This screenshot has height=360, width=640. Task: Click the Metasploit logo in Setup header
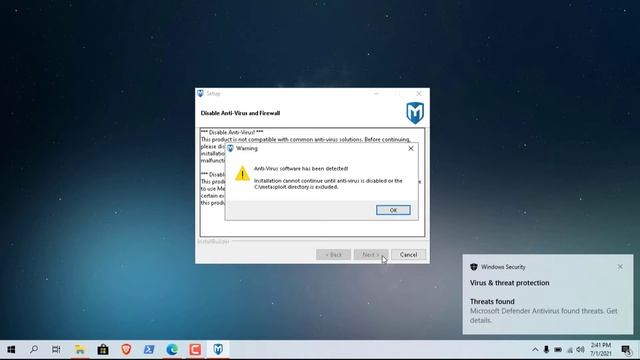[415, 113]
